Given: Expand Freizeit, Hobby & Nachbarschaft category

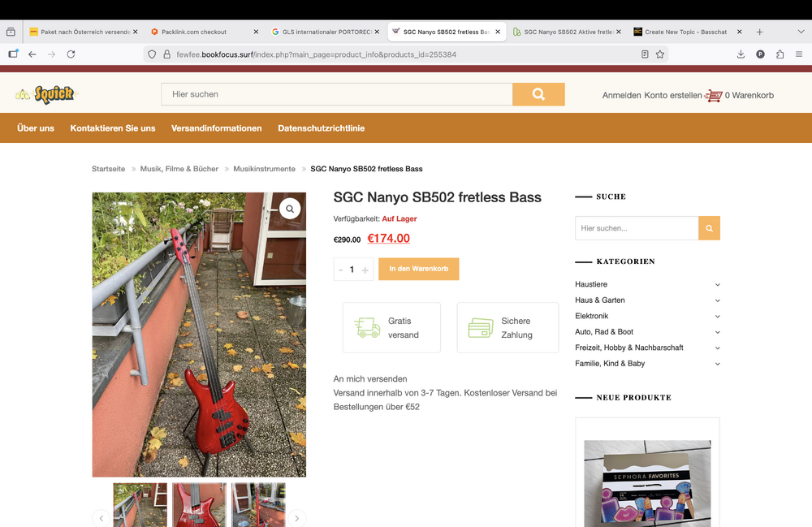Looking at the screenshot, I should (x=718, y=348).
